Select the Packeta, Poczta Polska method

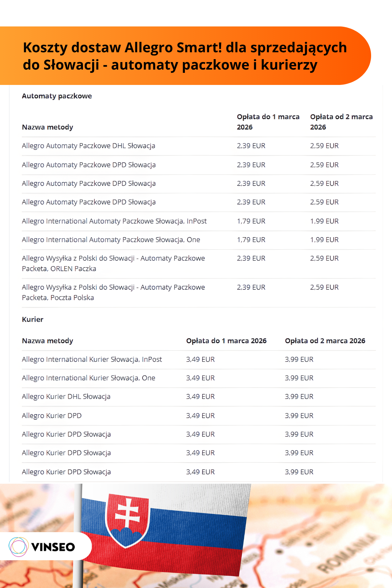(x=113, y=292)
